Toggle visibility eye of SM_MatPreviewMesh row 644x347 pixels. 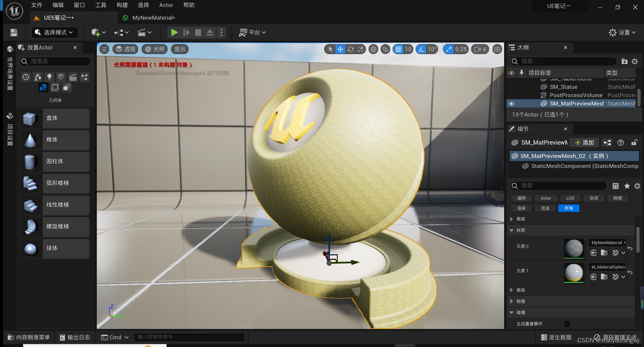tap(511, 104)
